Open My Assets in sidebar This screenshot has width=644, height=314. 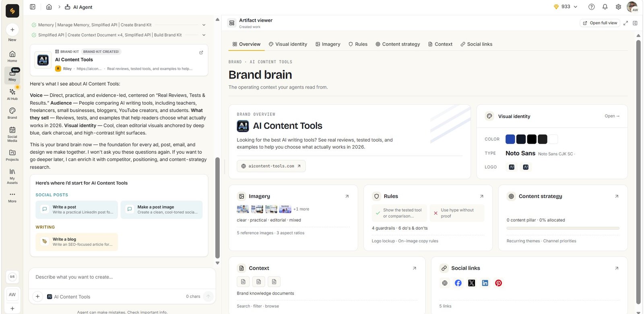click(x=12, y=176)
